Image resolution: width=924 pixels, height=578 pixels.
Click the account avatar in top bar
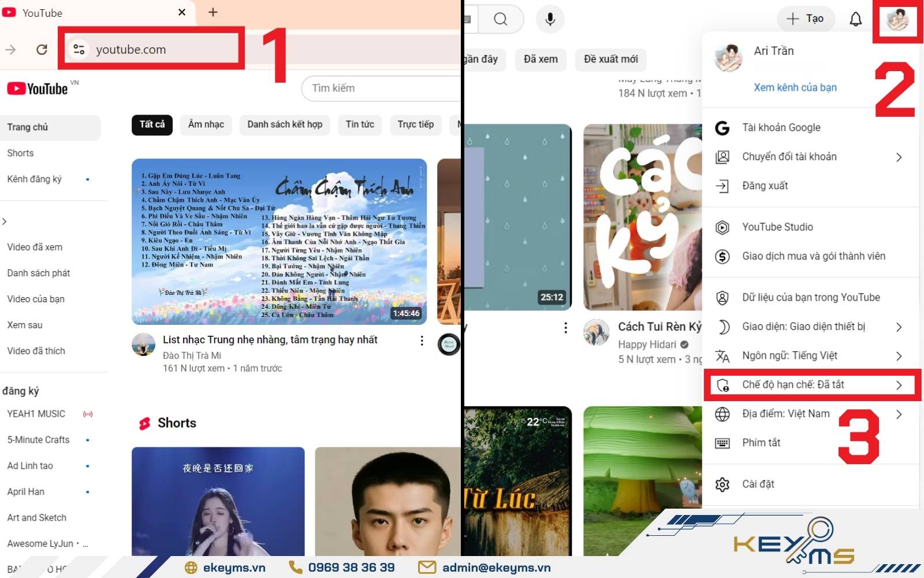[897, 20]
